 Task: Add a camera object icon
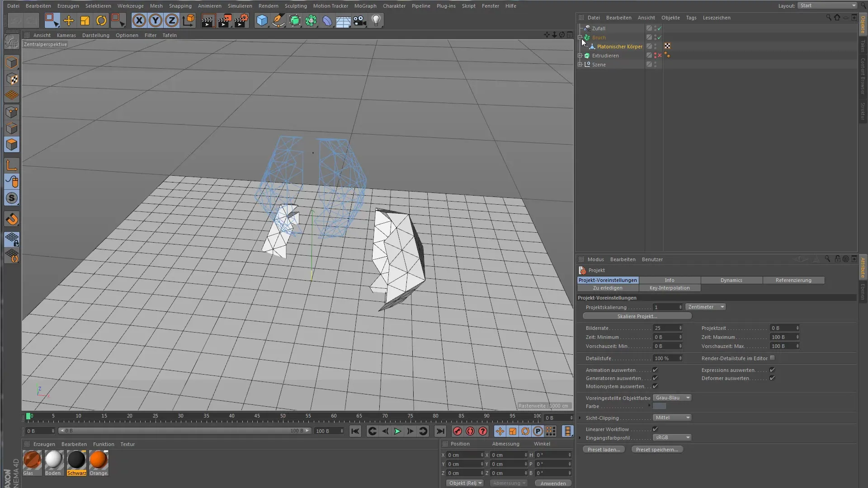click(360, 20)
